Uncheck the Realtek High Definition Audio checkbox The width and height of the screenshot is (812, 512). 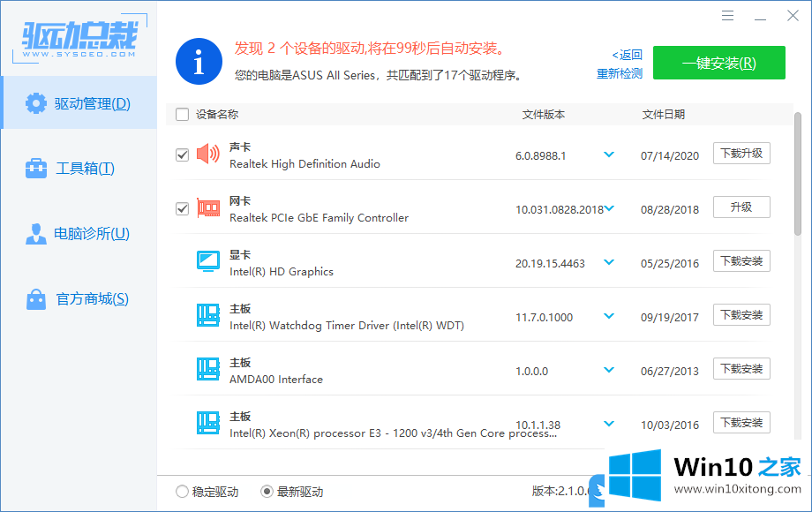click(x=183, y=154)
